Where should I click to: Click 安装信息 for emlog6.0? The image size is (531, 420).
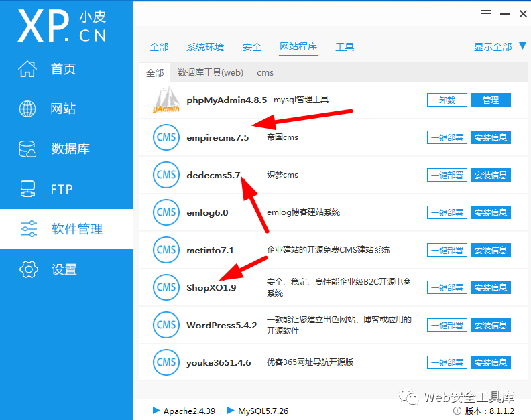[x=491, y=212]
